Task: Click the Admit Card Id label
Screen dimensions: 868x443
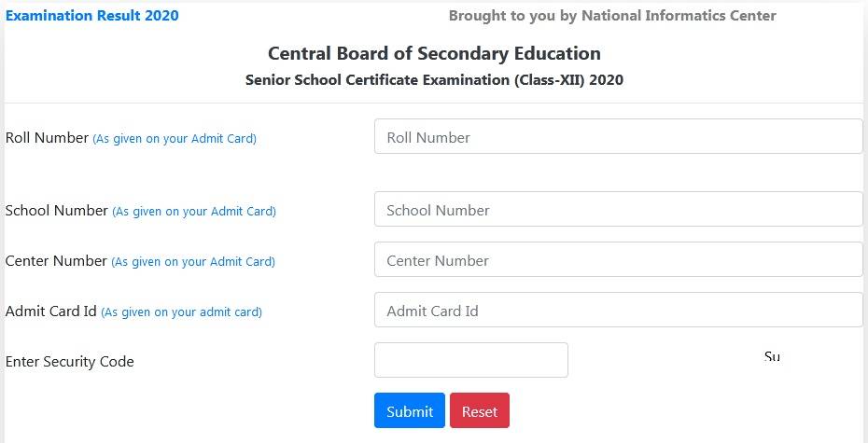Action: point(50,311)
